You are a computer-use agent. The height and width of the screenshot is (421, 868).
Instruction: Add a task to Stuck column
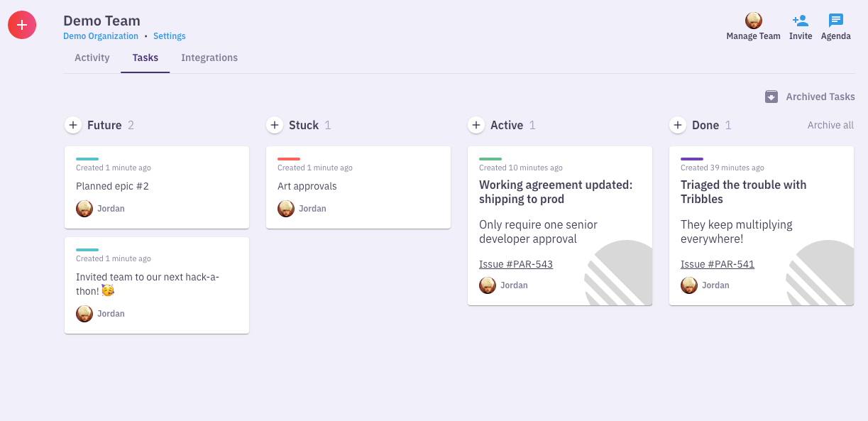tap(275, 125)
